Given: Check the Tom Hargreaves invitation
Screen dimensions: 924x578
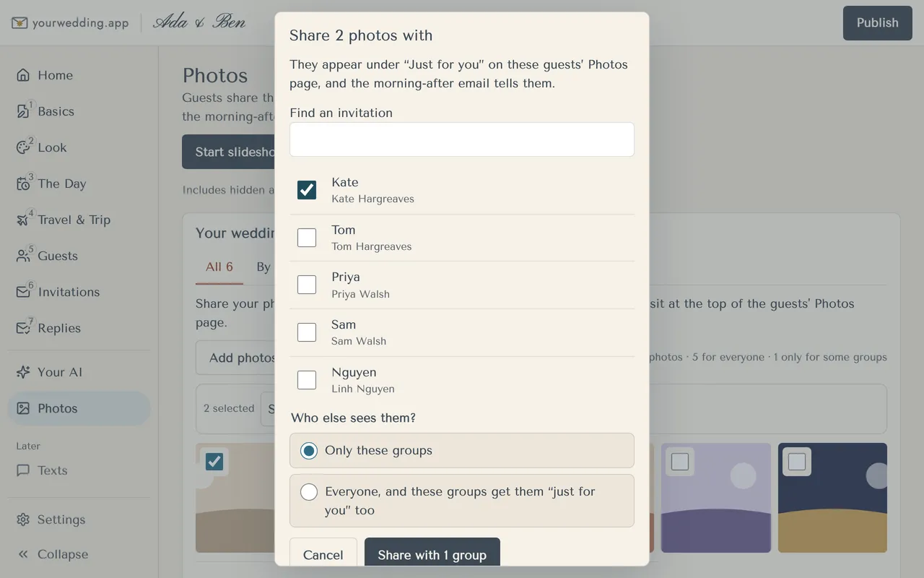Looking at the screenshot, I should 307,238.
